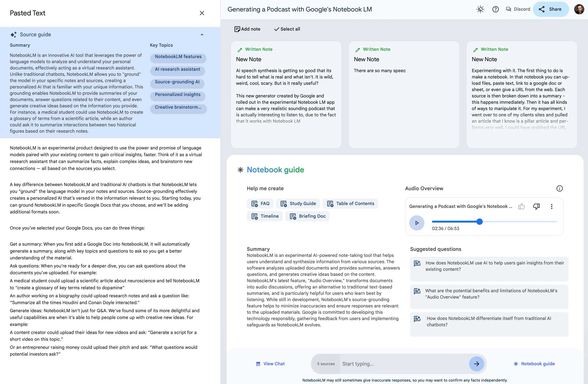Screen dimensions: 588x384
Task: Play the Audio Overview podcast
Action: tap(417, 223)
